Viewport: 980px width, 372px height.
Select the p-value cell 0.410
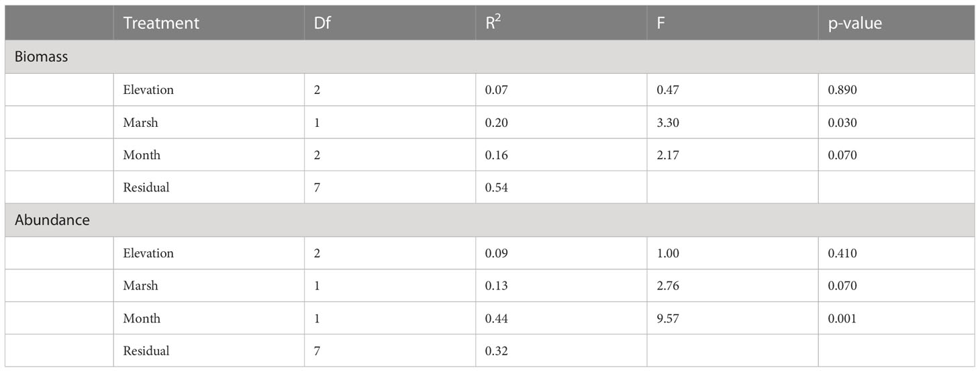tap(842, 253)
